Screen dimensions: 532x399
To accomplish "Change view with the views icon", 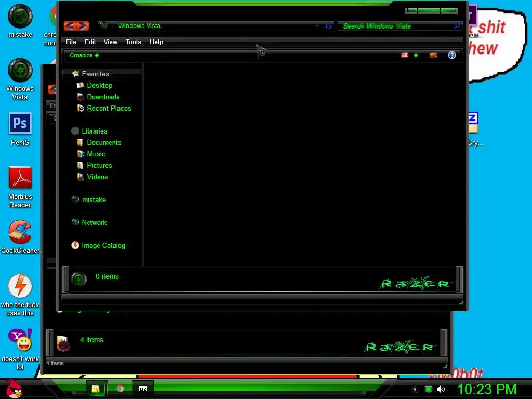I will pyautogui.click(x=405, y=55).
